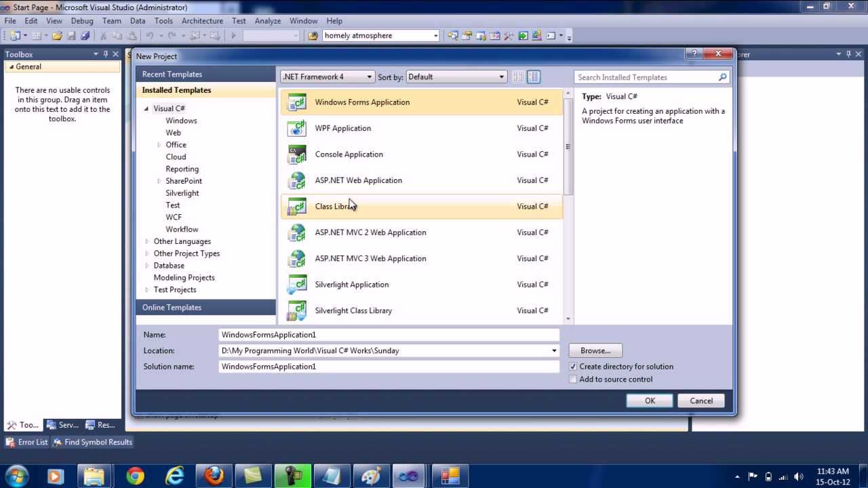Expand the Database tree node
This screenshot has width=868, height=488.
147,266
